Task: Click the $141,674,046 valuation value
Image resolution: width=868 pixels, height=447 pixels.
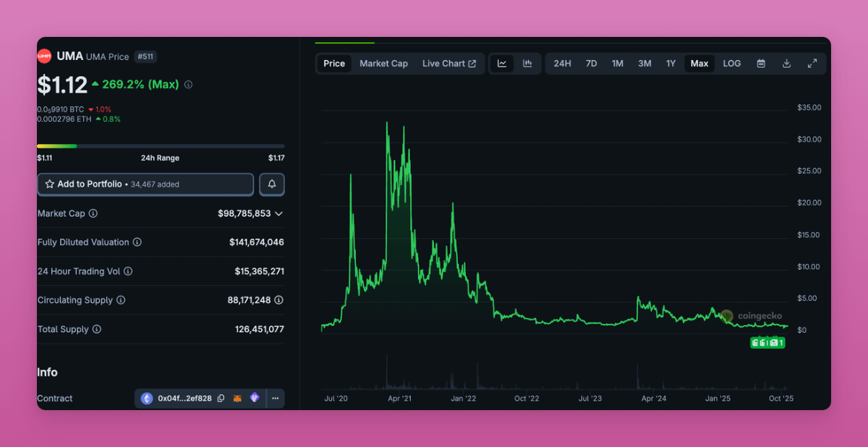Action: click(x=256, y=242)
